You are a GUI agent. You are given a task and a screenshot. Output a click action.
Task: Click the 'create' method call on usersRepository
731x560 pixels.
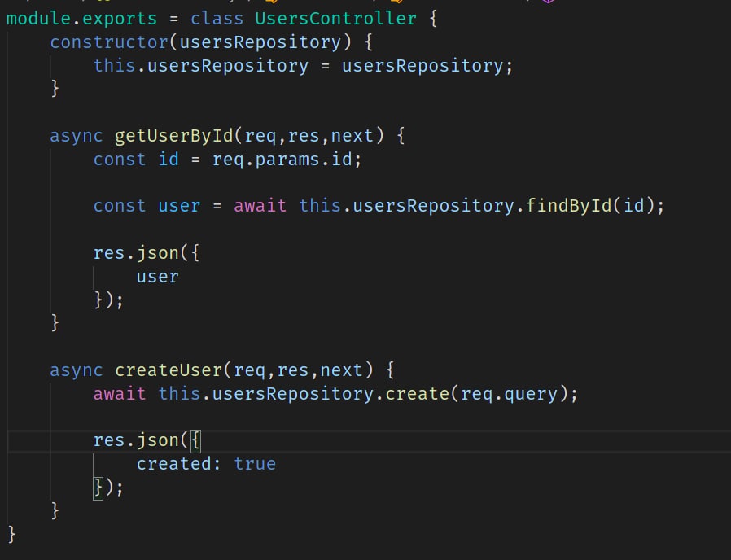click(417, 394)
